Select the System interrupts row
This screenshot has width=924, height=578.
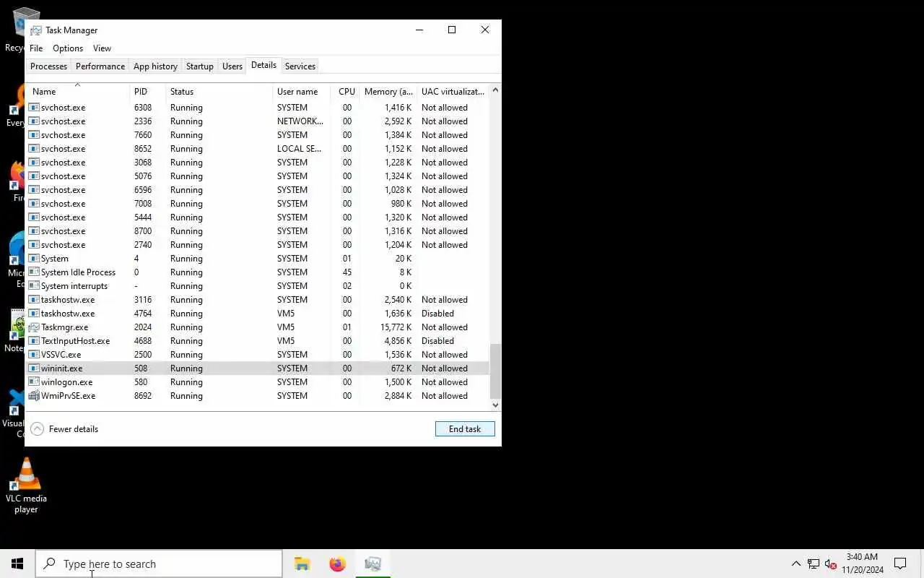(258, 286)
